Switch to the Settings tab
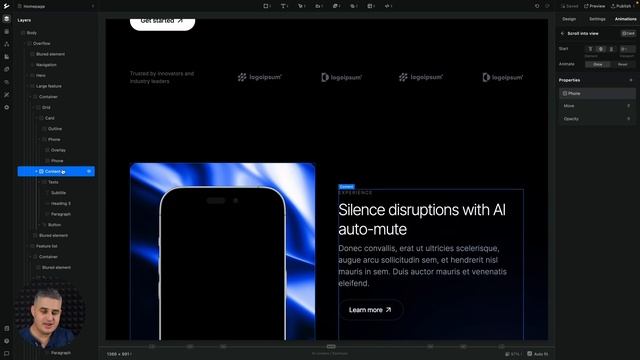This screenshot has height=360, width=640. coord(597,19)
